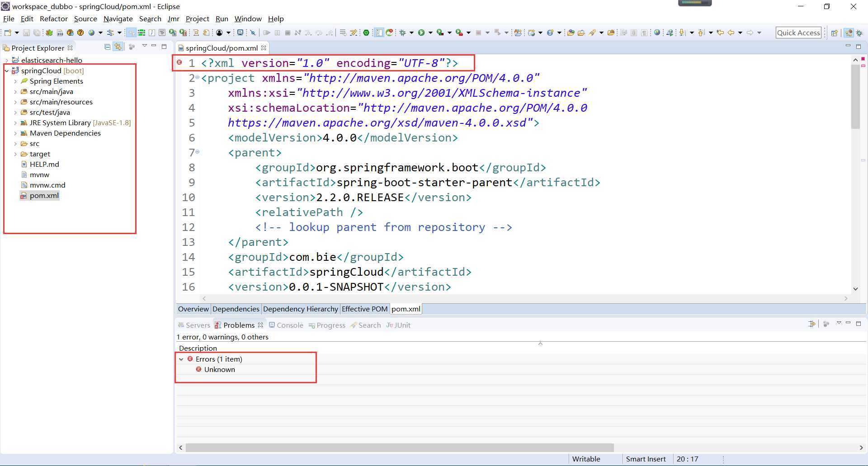Screen dimensions: 868x466
Task: Switch to Dependency Hierarchy tab
Action: tap(300, 309)
